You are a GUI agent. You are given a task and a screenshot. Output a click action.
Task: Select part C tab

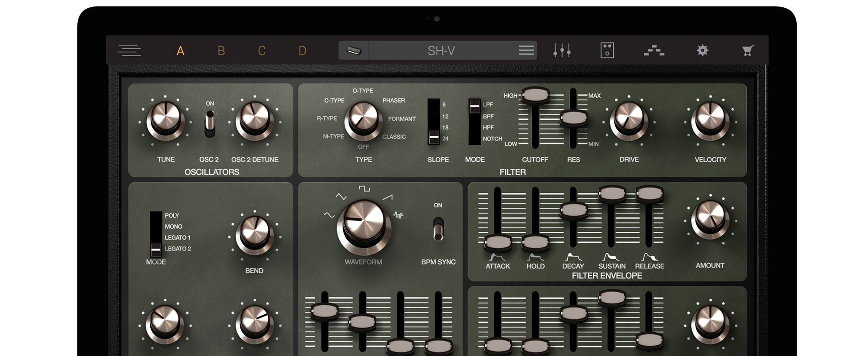262,51
